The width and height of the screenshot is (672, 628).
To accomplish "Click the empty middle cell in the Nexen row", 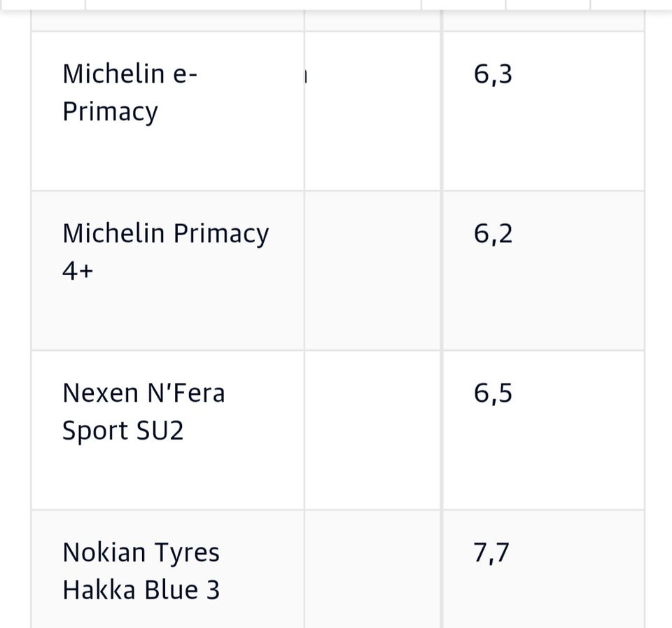I will (x=372, y=429).
